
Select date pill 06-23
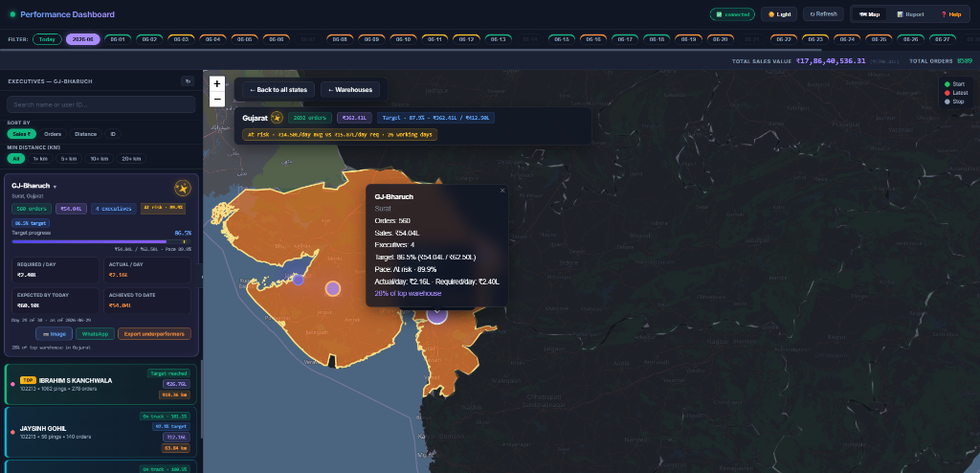[x=815, y=39]
